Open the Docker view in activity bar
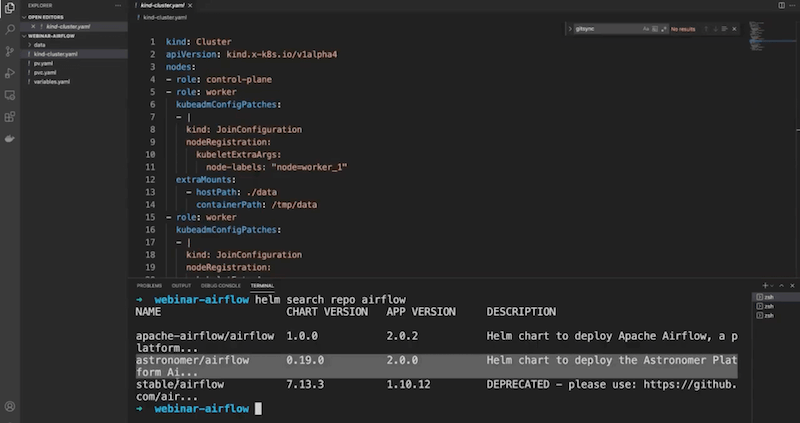800x423 pixels. click(x=10, y=139)
